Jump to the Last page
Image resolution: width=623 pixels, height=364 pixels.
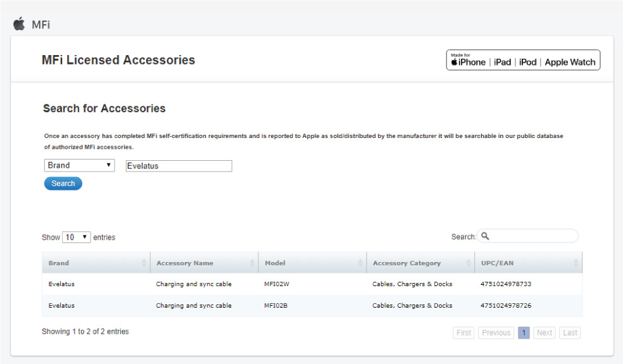point(570,332)
